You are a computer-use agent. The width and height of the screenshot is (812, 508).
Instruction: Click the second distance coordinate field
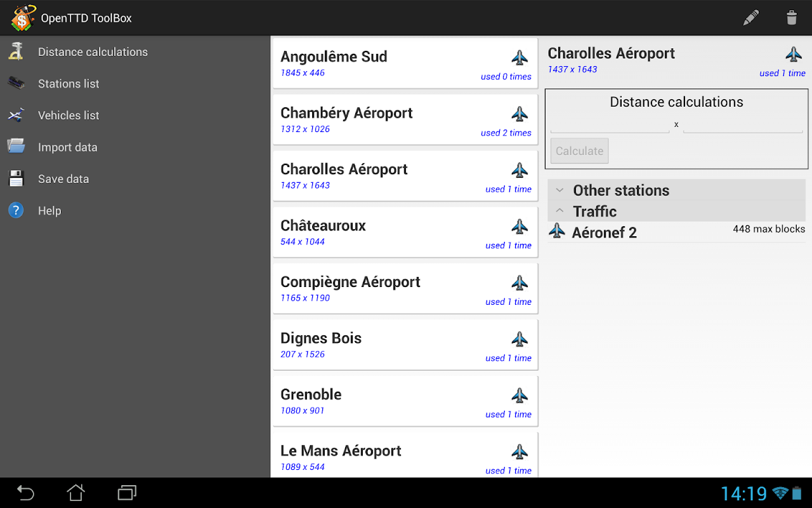coord(743,125)
